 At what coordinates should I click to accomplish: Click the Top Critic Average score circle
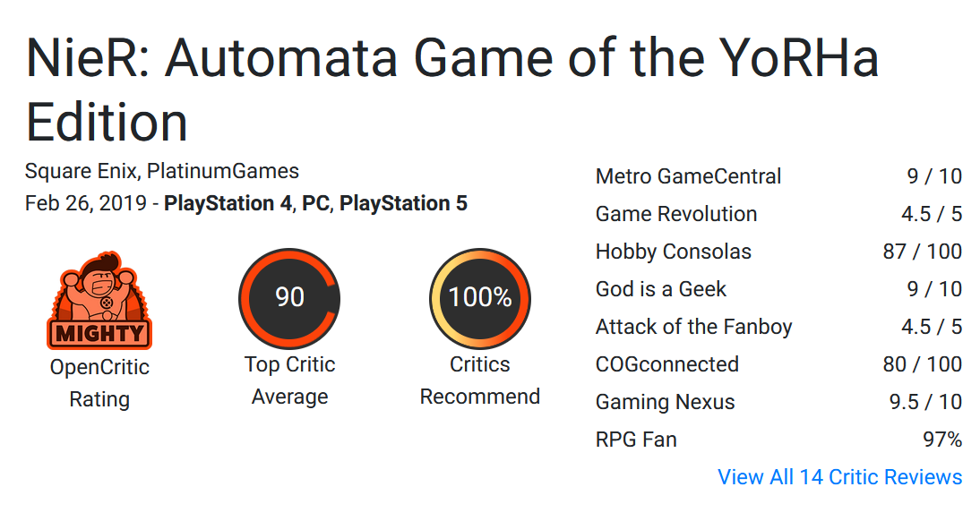click(x=289, y=299)
